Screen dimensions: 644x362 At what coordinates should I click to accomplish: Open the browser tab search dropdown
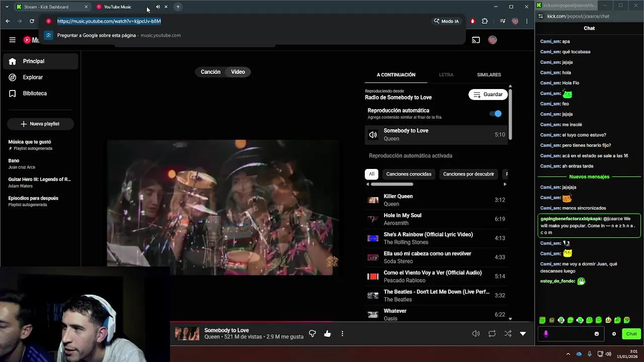point(7,7)
